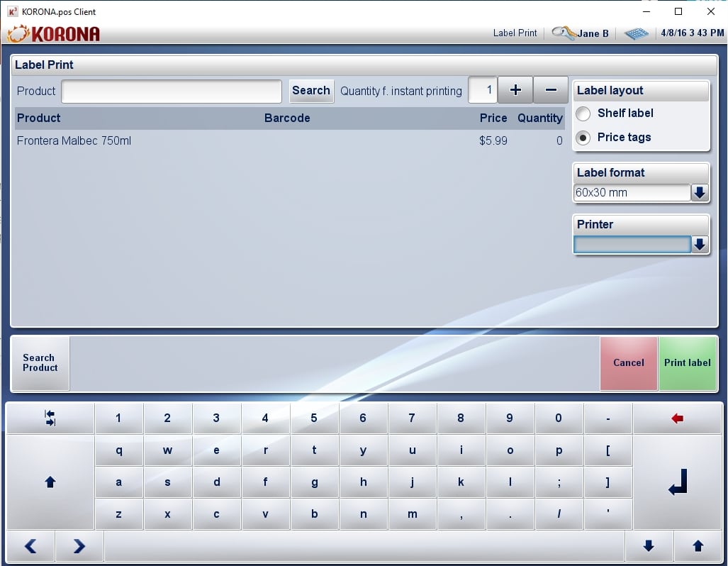The height and width of the screenshot is (566, 728).
Task: Tap the down arrow key at bottom right
Action: 649,546
